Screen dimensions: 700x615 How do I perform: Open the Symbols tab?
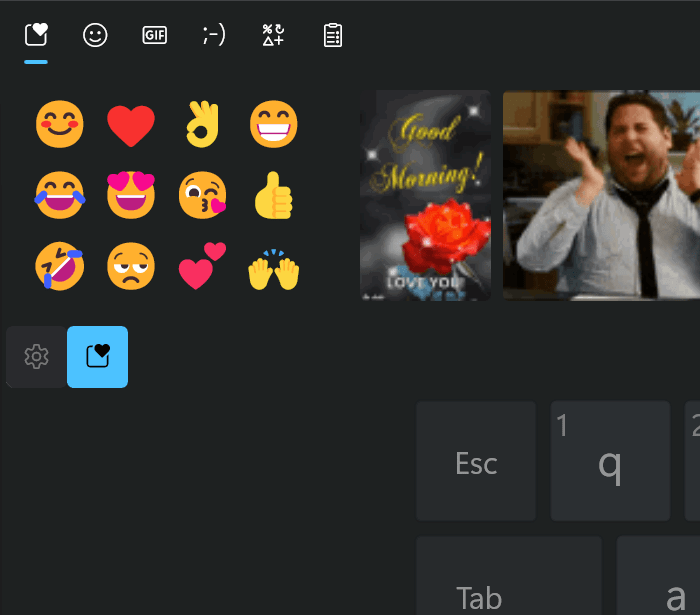pyautogui.click(x=273, y=35)
